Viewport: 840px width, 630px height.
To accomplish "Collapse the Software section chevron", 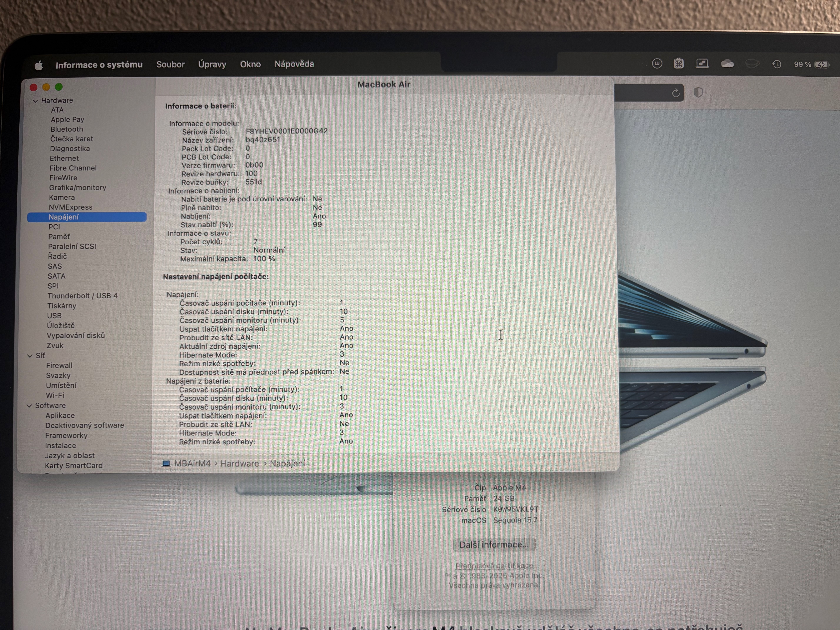I will (29, 406).
